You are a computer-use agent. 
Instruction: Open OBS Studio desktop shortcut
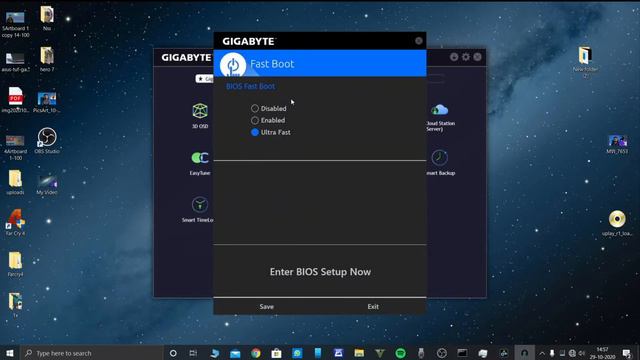click(47, 141)
